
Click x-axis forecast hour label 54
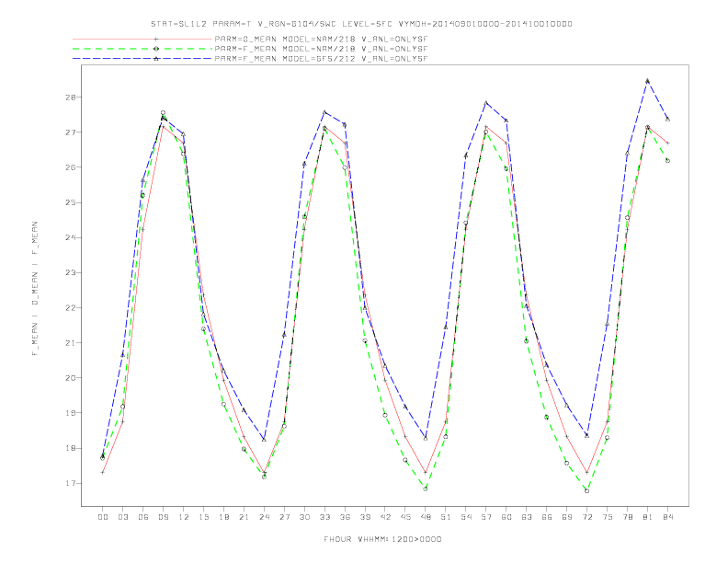(x=466, y=517)
